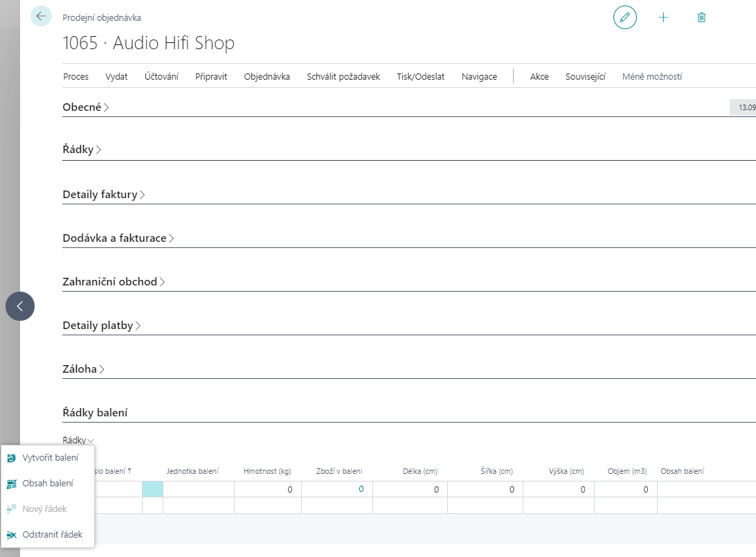Viewport: 756px width, 557px height.
Task: Click the Jednotka balení column header
Action: coord(192,471)
